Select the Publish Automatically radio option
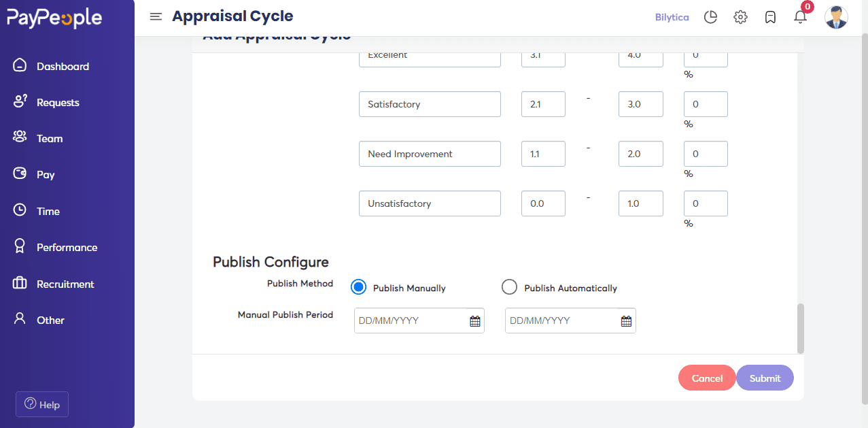 pyautogui.click(x=509, y=287)
